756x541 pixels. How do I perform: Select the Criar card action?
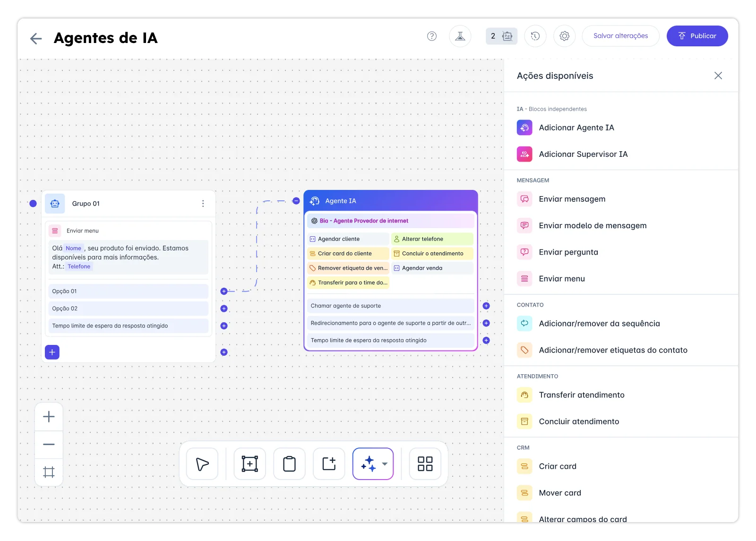[547, 466]
